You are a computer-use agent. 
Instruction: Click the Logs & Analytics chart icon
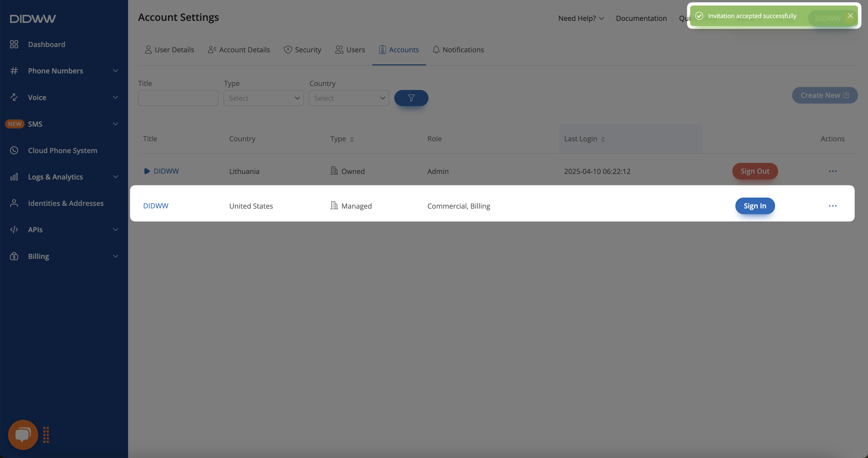pos(14,177)
